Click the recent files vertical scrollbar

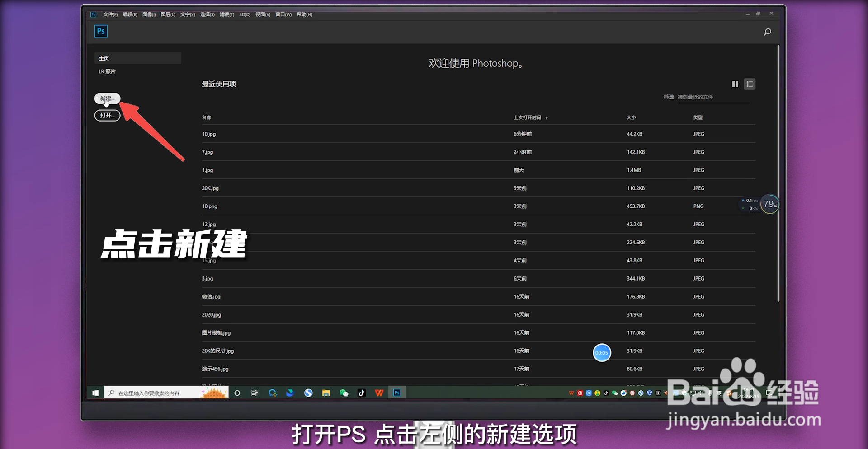click(x=778, y=173)
